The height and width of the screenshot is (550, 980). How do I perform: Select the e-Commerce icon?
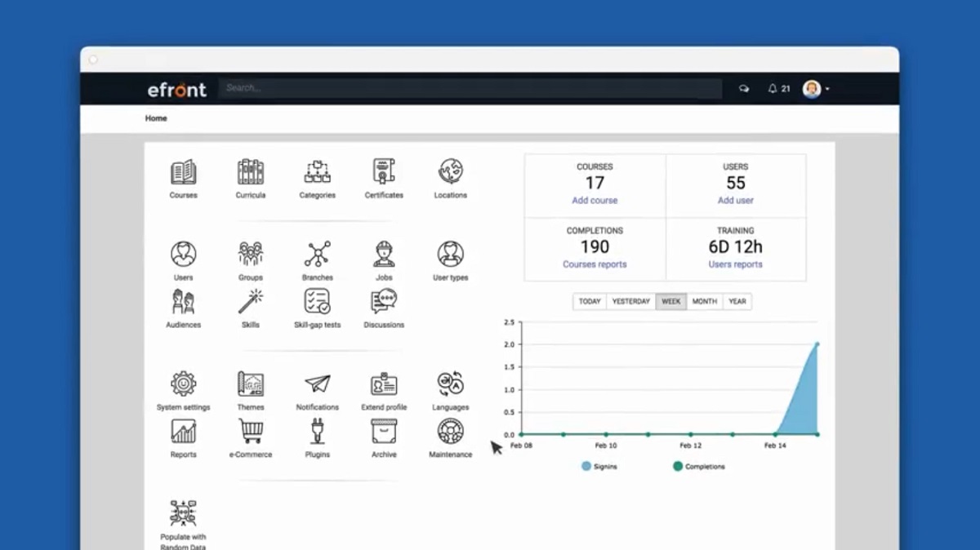250,431
